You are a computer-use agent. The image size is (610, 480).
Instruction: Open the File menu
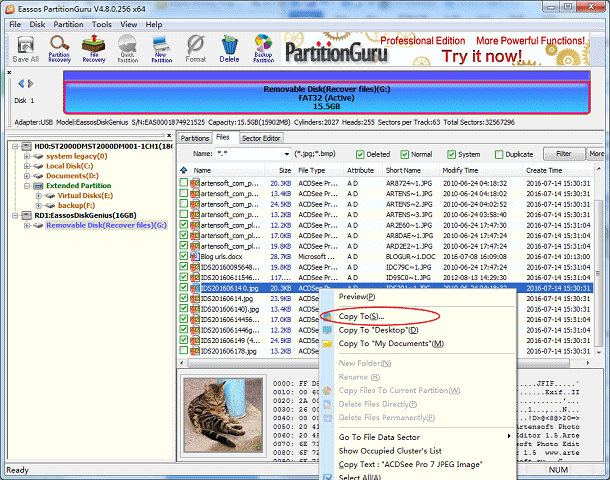pyautogui.click(x=15, y=25)
